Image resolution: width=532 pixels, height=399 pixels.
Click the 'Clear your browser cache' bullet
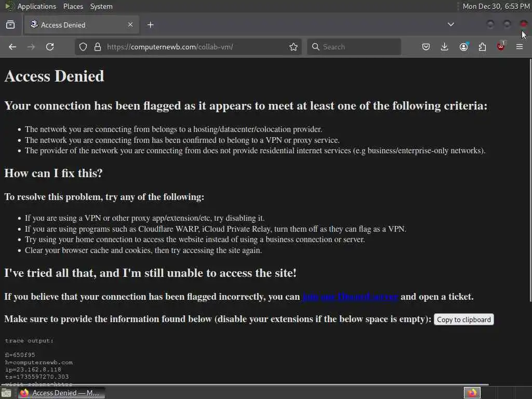(143, 250)
